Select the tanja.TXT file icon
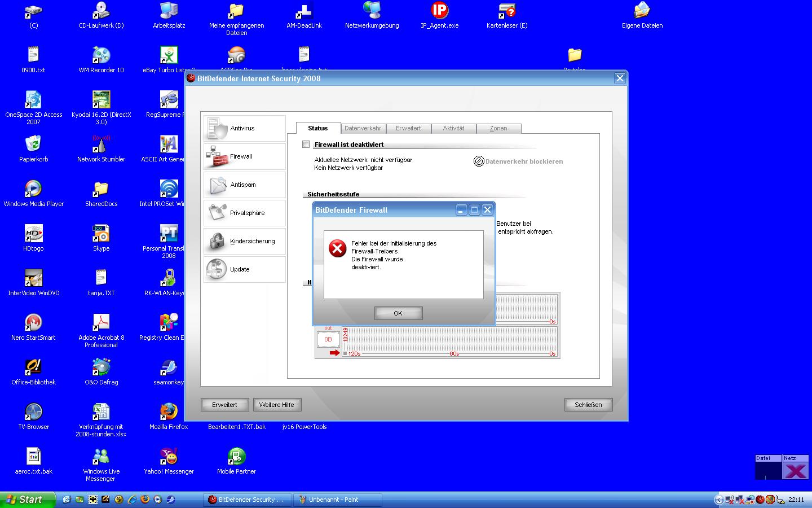This screenshot has height=508, width=812. (x=101, y=283)
